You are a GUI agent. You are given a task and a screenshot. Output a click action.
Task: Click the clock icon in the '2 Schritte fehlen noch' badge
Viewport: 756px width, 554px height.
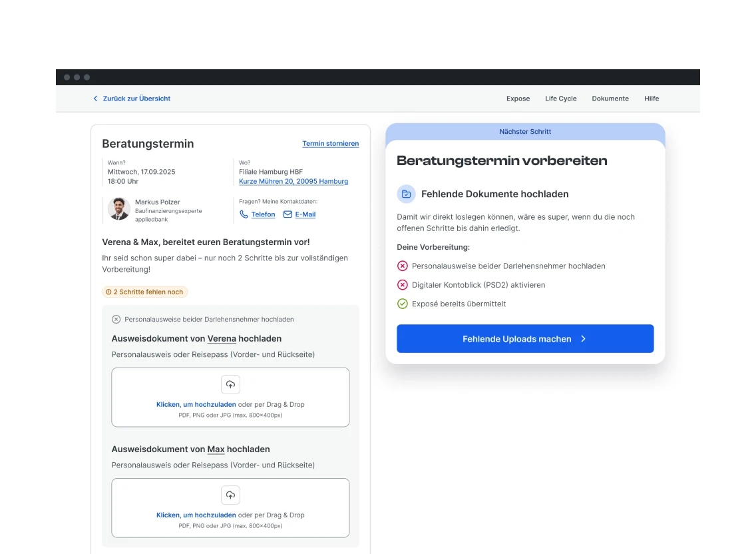point(109,292)
